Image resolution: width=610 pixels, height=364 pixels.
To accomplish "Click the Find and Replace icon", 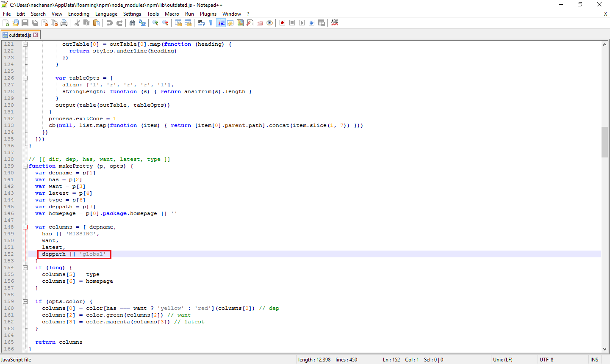I will [x=142, y=23].
